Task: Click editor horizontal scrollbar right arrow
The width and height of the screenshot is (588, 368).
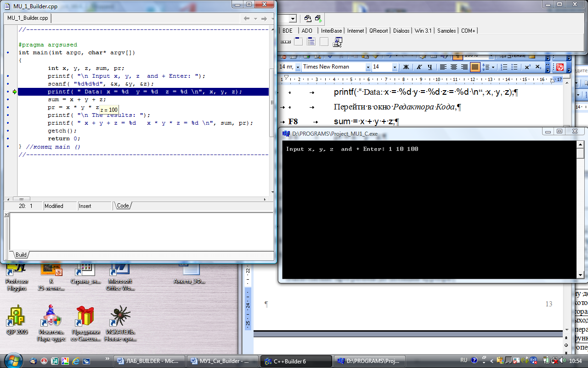Action: [265, 199]
